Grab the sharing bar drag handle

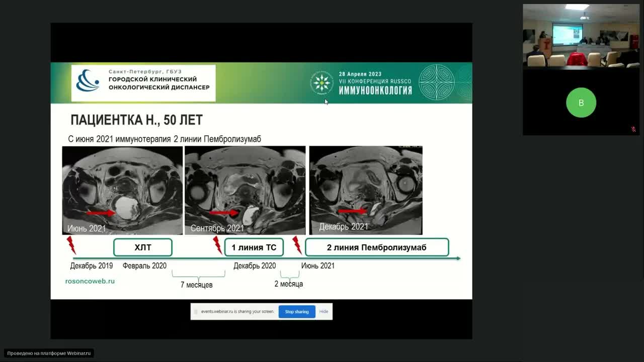click(196, 312)
